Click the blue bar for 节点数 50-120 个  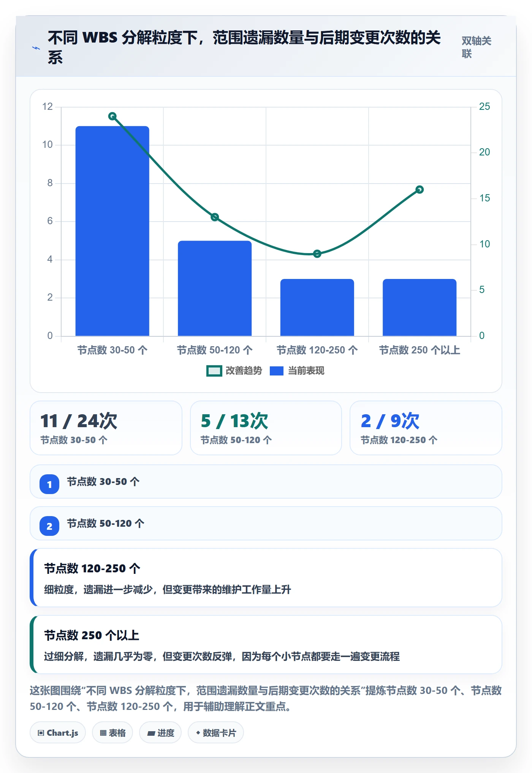coord(215,288)
